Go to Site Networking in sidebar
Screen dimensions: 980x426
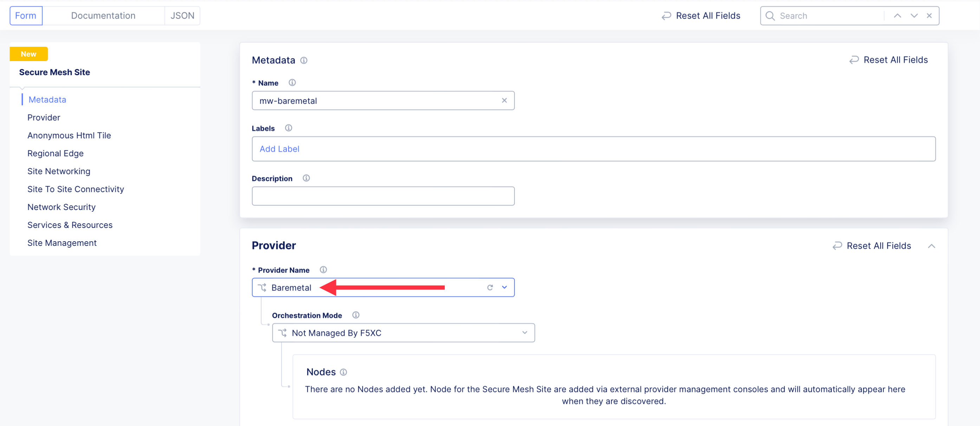click(59, 171)
